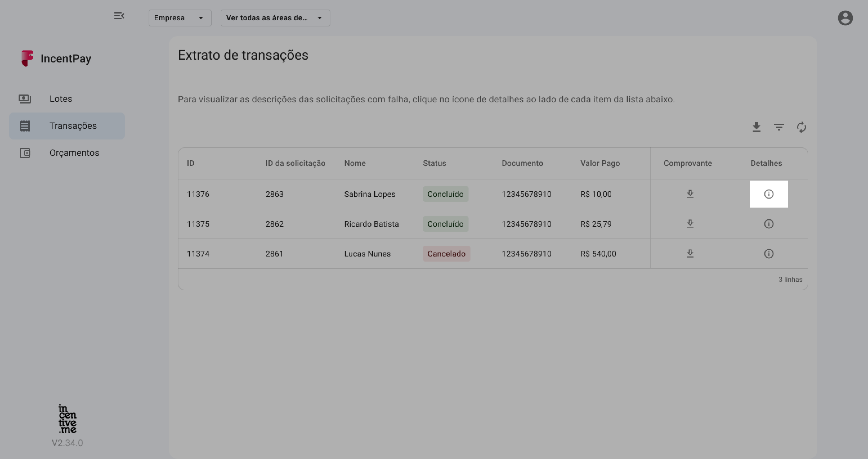Screen dimensions: 868x459
Task: Click the name Lucas Nunes
Action: 367,254
